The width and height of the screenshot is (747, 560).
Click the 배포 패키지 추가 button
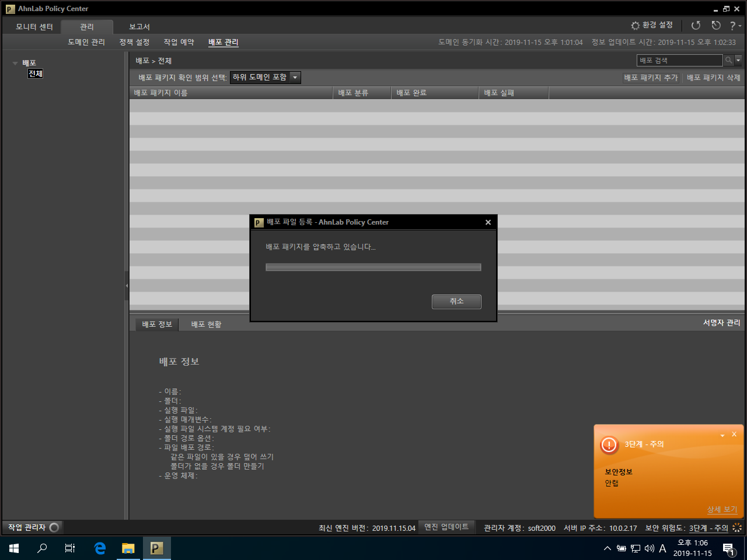pyautogui.click(x=651, y=78)
